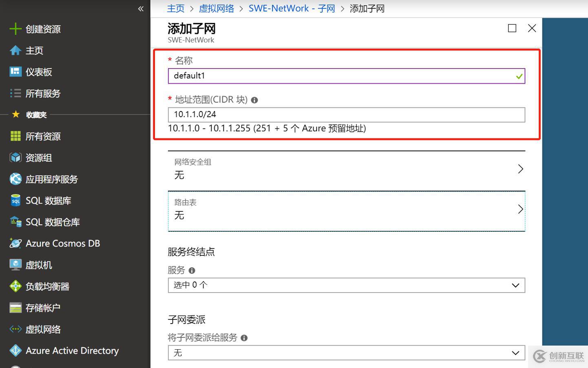This screenshot has width=588, height=368.
Task: Navigate to 主页 via the breadcrumb
Action: pyautogui.click(x=175, y=8)
